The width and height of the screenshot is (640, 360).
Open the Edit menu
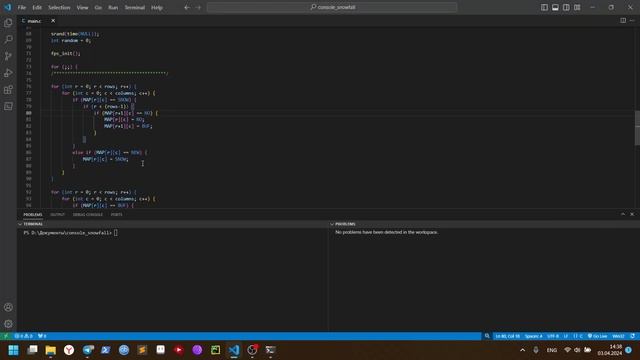click(37, 7)
